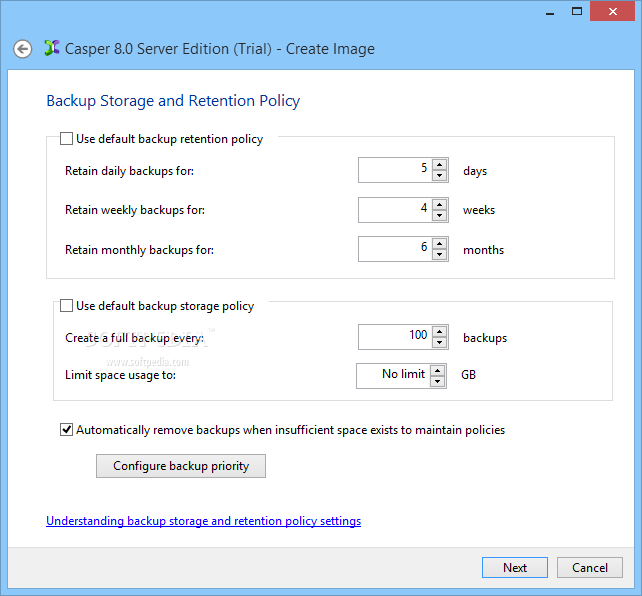Open Configure backup priority

181,466
